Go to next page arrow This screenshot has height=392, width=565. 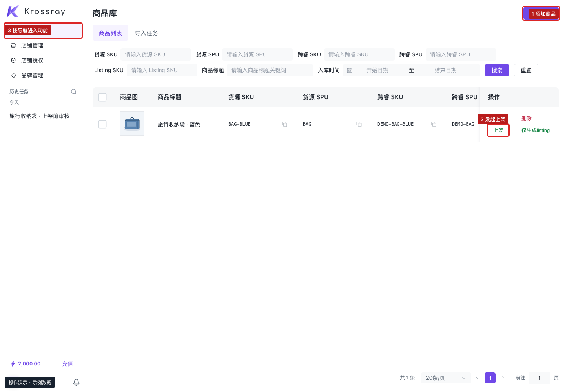click(x=503, y=378)
